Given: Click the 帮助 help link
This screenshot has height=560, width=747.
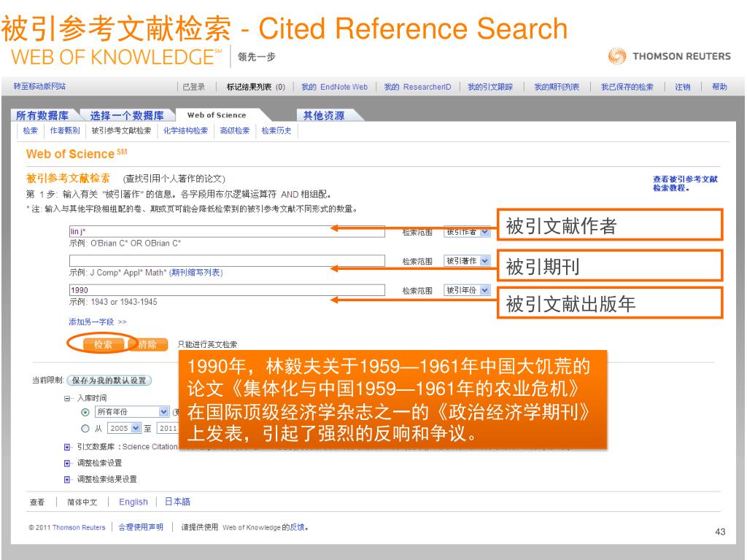Looking at the screenshot, I should (719, 87).
